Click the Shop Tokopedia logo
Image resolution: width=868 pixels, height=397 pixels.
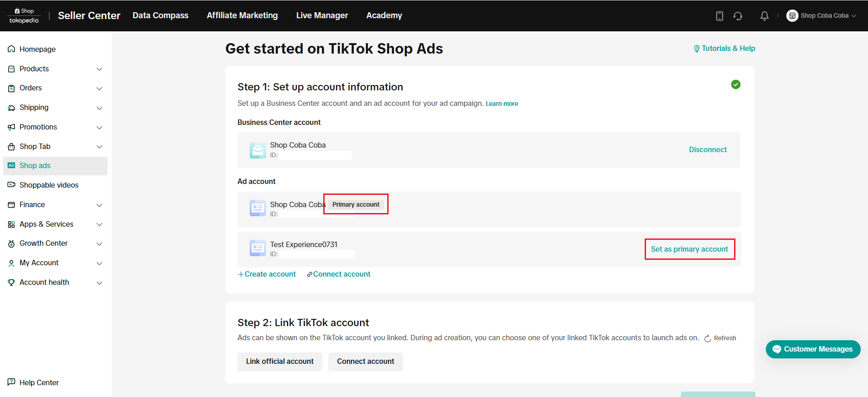24,15
